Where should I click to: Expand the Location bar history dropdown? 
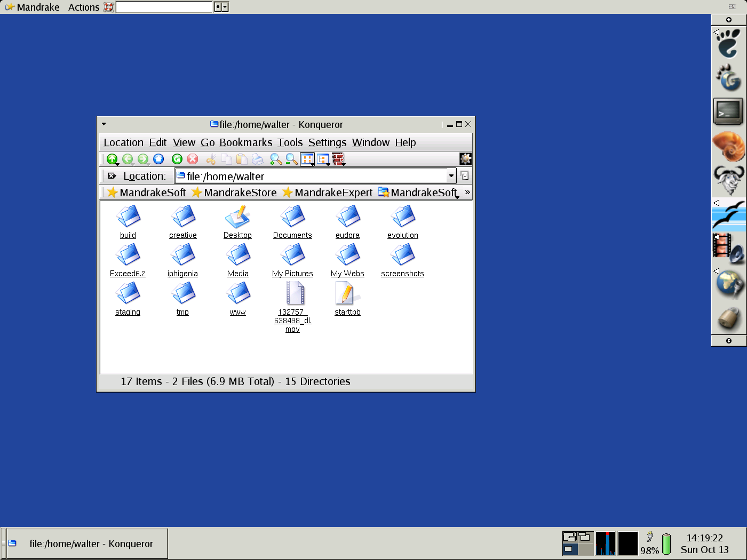[x=451, y=176]
